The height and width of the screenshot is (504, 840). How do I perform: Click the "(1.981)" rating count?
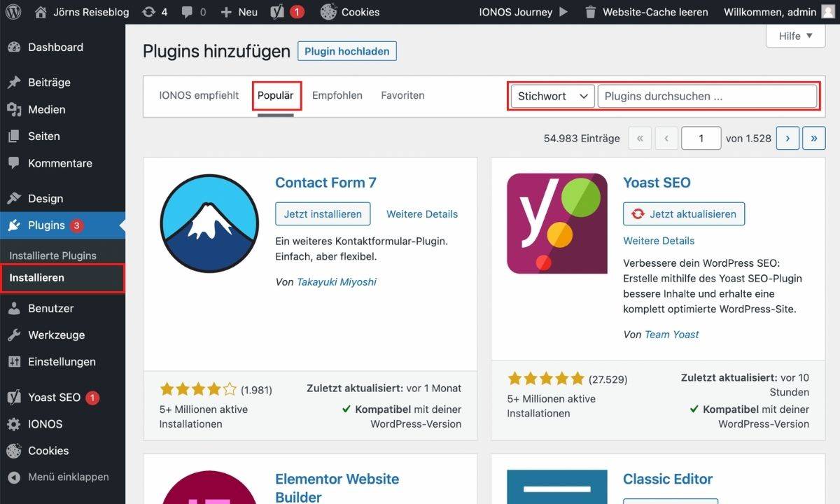pos(256,390)
